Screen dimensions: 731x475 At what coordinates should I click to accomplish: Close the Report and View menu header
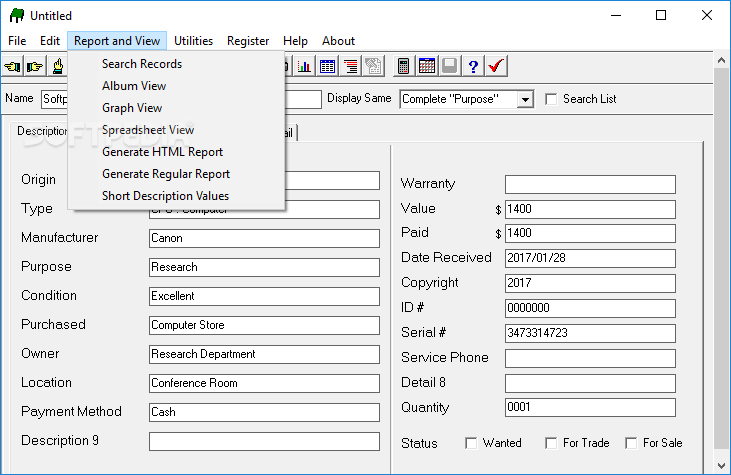(x=117, y=41)
